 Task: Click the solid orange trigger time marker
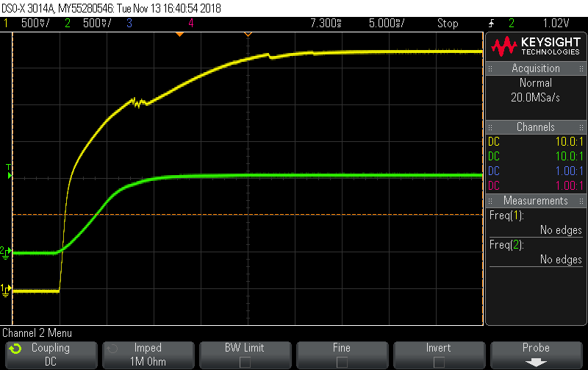[x=179, y=35]
